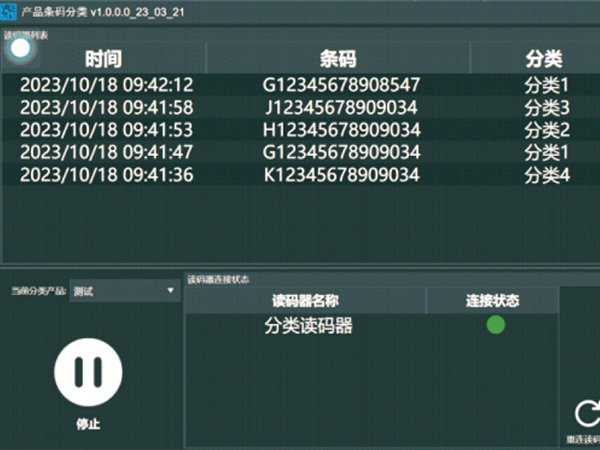600x450 pixels.
Task: Select row with barcode H12345678909034
Action: point(341,130)
